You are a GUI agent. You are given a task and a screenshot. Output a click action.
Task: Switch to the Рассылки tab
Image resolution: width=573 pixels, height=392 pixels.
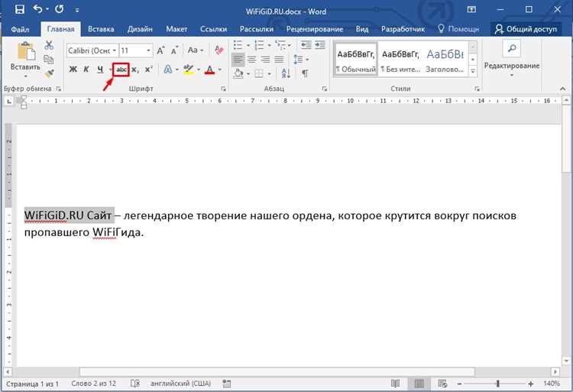[257, 29]
